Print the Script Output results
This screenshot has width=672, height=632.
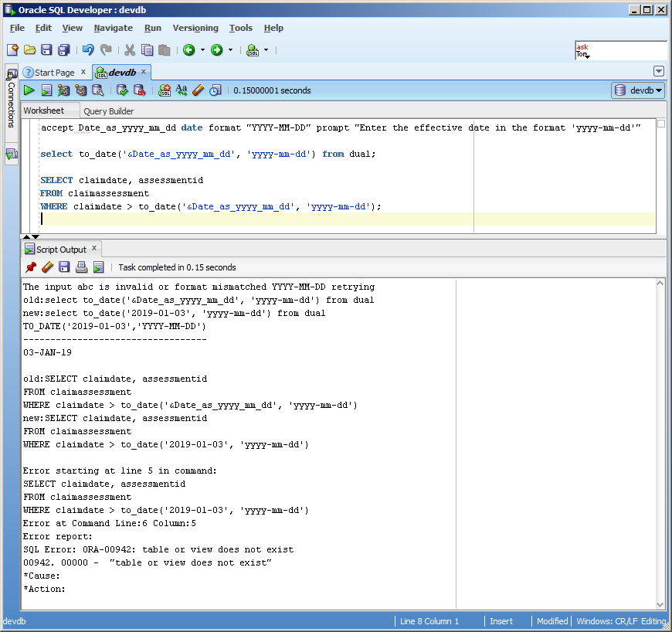[81, 267]
